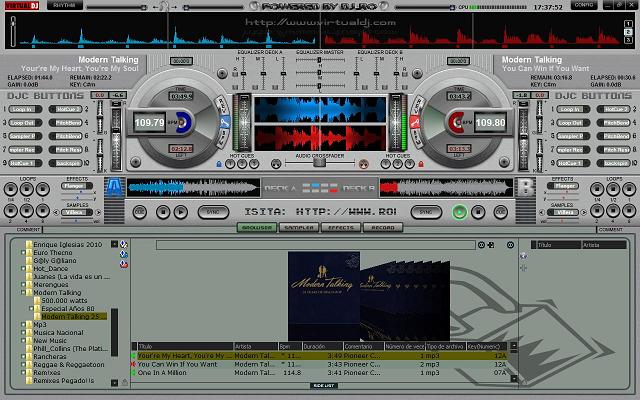Screen dimensions: 640x400
Task: Toggle the blue key lock on Deck A
Action: click(x=219, y=164)
